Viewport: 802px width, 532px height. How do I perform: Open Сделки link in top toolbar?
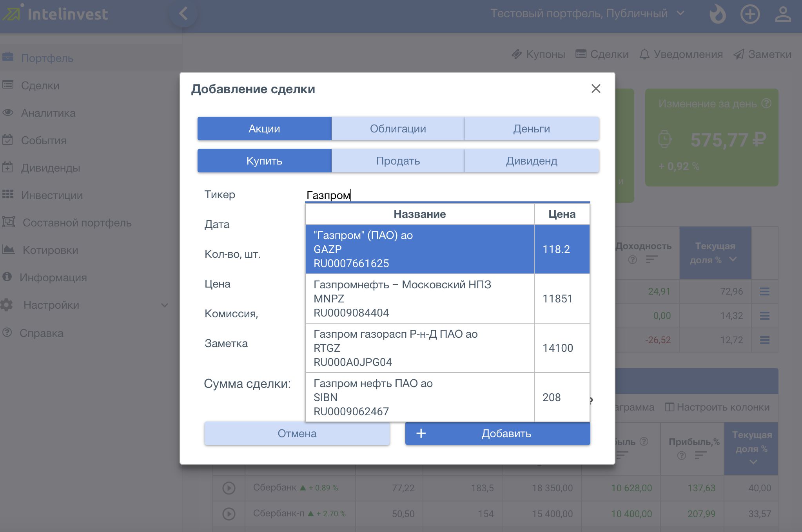(602, 54)
